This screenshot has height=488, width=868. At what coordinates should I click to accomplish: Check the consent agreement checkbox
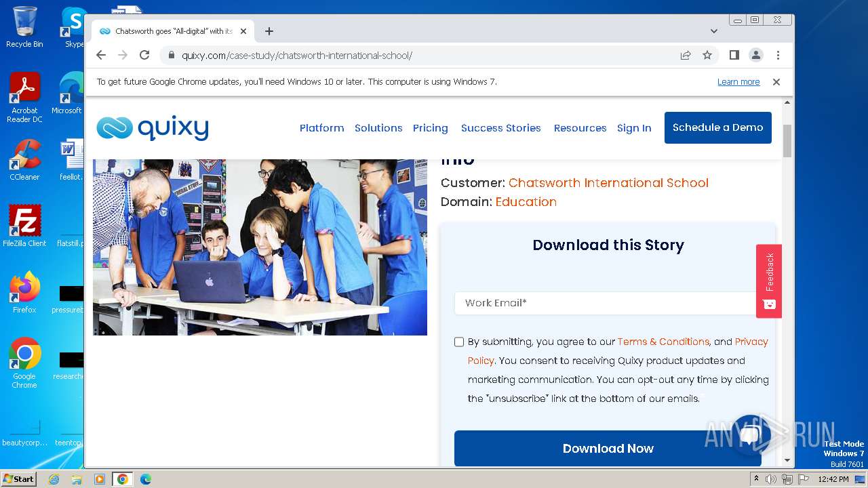pyautogui.click(x=459, y=342)
